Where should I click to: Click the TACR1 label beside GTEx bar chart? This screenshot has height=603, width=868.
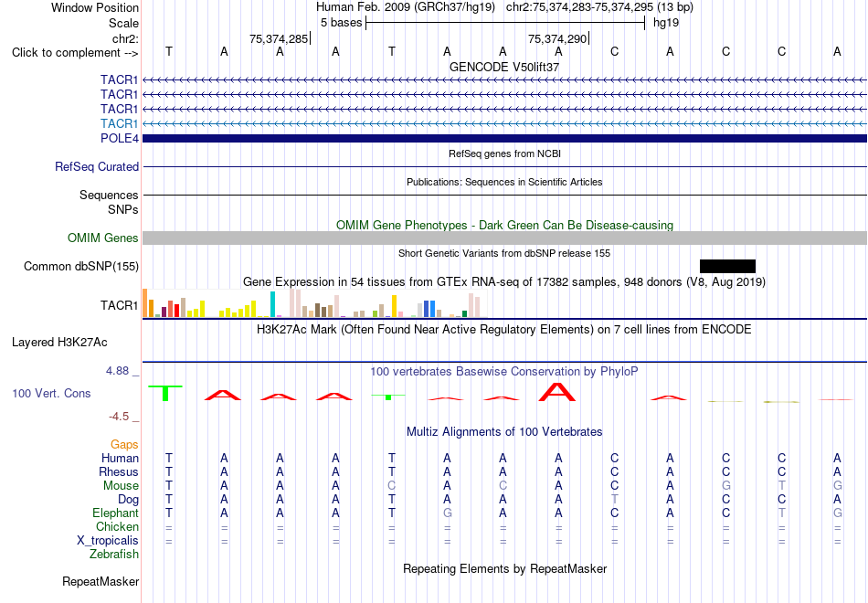pyautogui.click(x=119, y=306)
